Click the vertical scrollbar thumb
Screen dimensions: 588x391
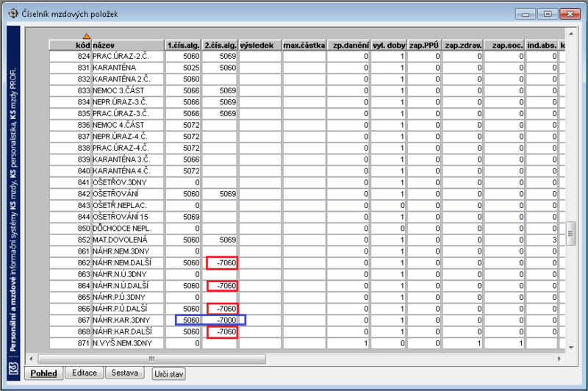(571, 234)
